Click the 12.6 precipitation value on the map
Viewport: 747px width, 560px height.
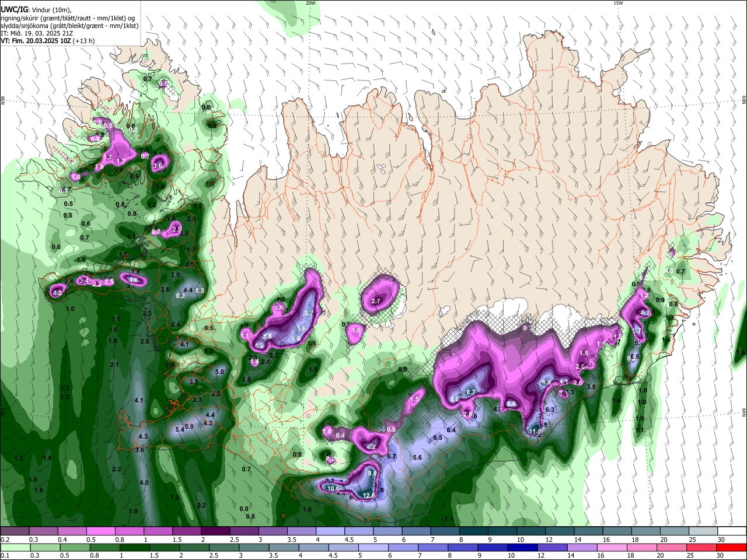pos(369,495)
